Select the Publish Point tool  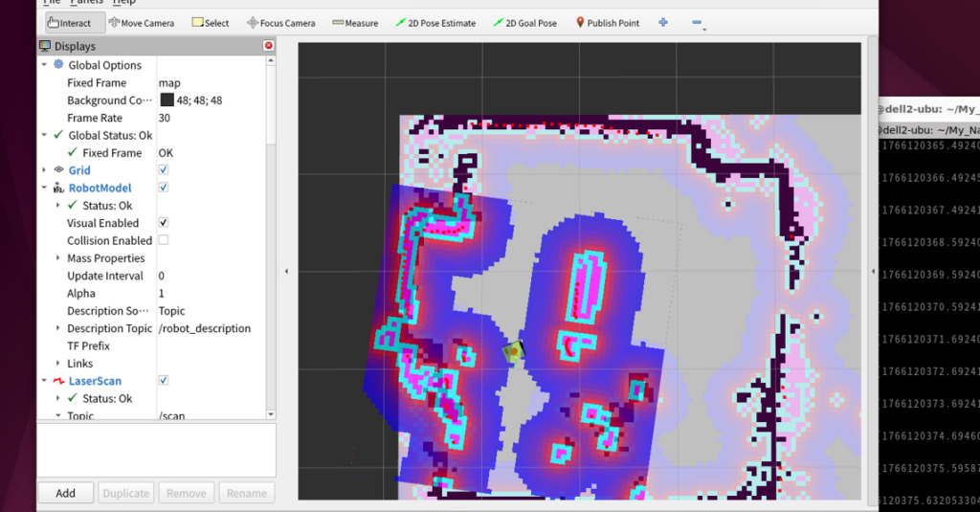(x=607, y=23)
